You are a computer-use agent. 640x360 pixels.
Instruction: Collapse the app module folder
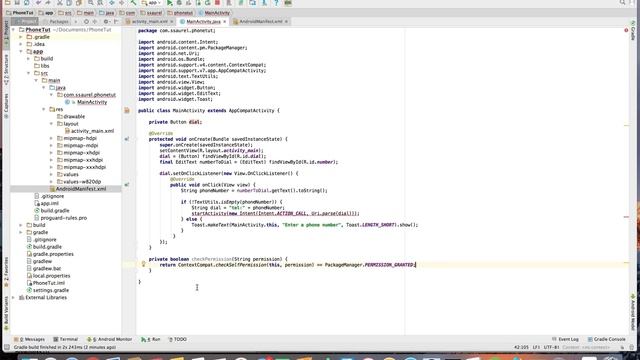pos(21,51)
